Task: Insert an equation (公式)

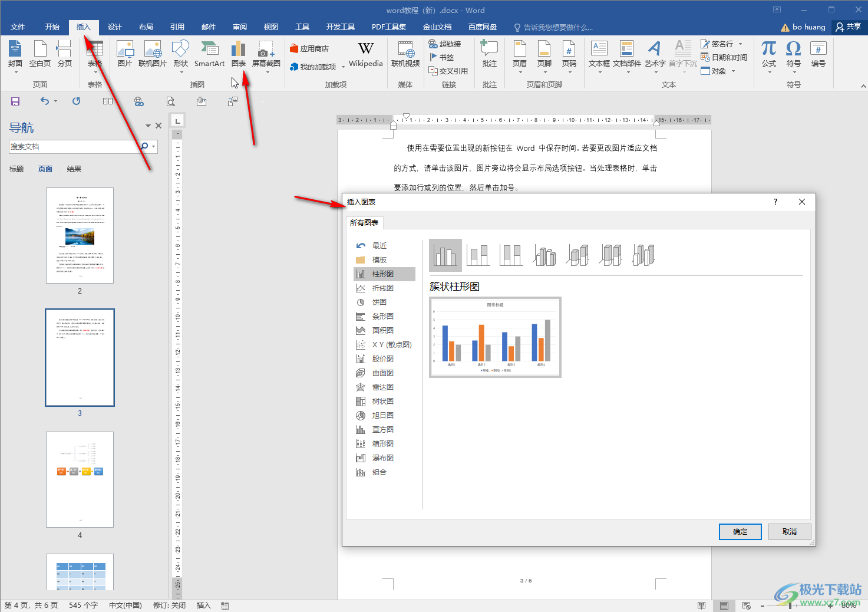Action: click(769, 56)
